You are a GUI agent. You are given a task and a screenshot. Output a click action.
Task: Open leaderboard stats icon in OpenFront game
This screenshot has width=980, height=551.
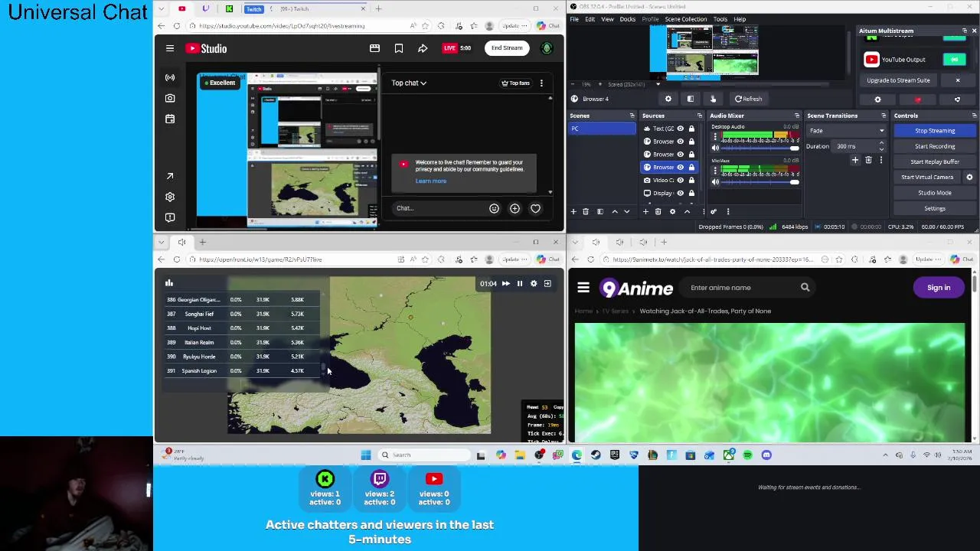point(169,283)
